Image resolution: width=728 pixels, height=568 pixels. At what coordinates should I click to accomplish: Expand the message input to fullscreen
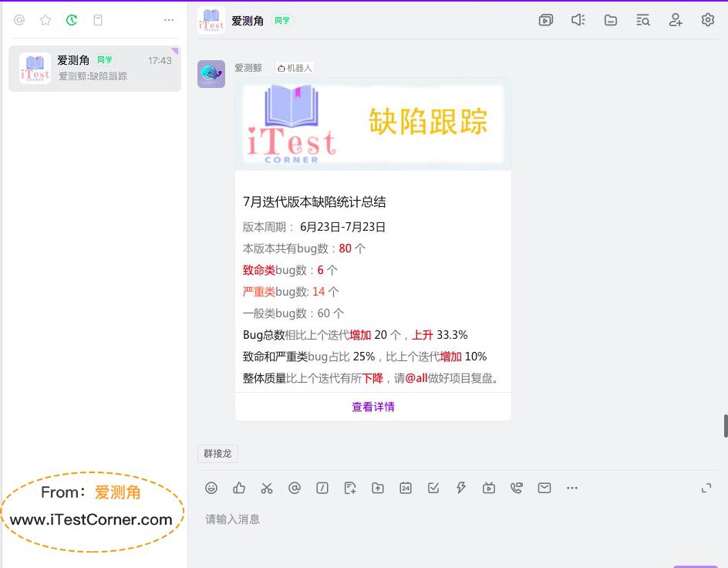pos(706,488)
